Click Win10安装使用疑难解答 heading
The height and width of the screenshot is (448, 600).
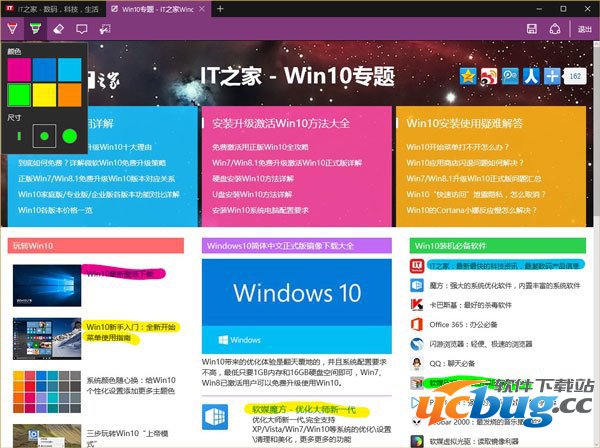[464, 123]
